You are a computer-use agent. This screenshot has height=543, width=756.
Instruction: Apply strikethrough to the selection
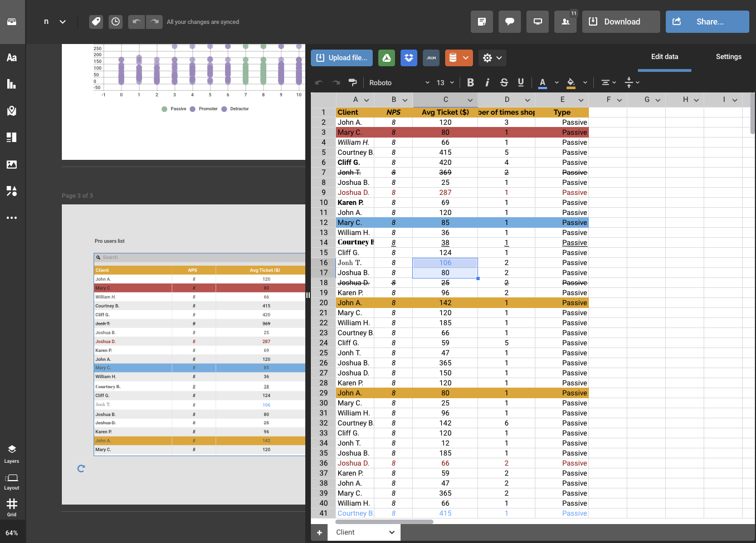[504, 82]
